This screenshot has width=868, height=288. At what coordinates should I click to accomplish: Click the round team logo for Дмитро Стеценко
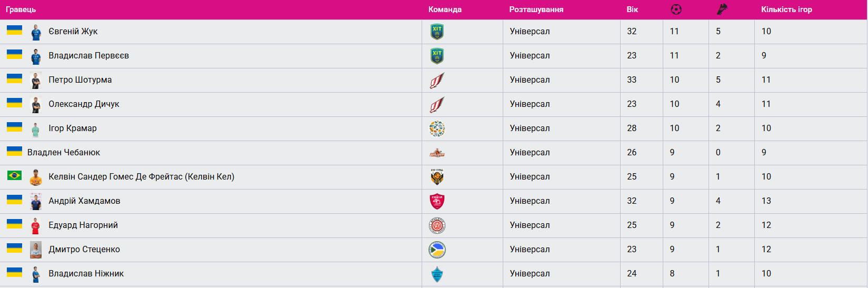437,250
